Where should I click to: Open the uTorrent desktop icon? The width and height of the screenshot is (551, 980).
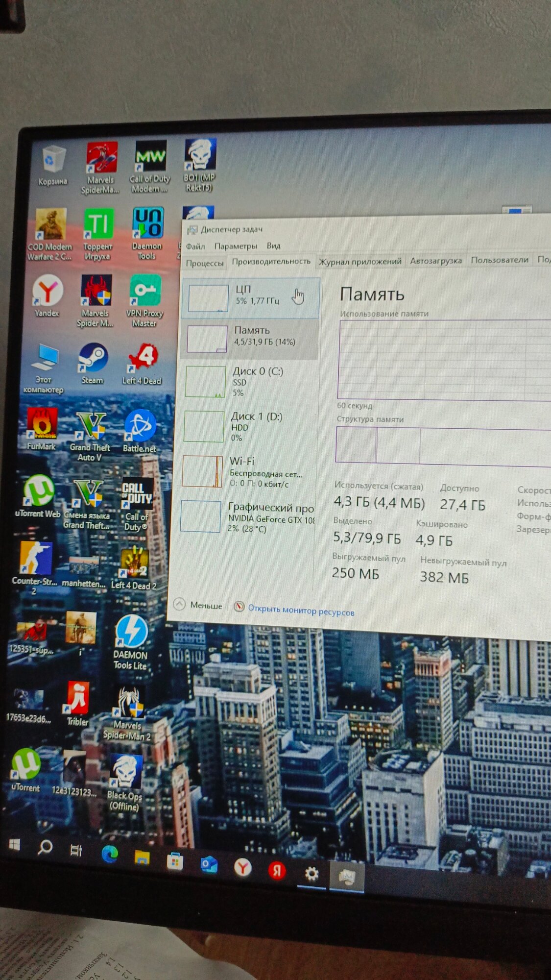(x=25, y=770)
